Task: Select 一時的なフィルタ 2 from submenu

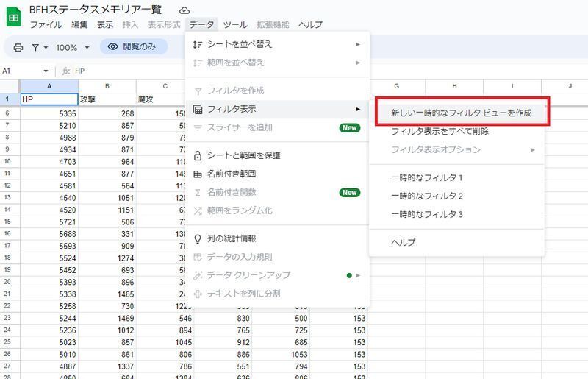Action: 427,196
